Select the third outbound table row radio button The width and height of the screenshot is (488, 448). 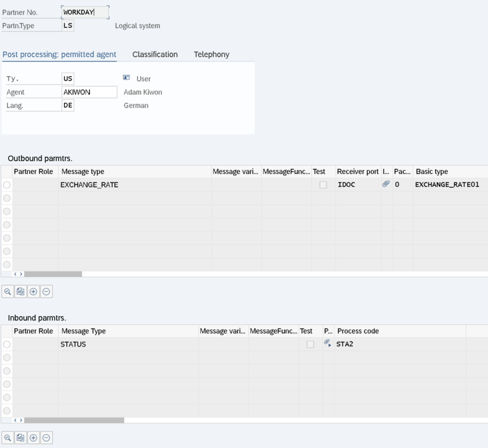point(7,212)
